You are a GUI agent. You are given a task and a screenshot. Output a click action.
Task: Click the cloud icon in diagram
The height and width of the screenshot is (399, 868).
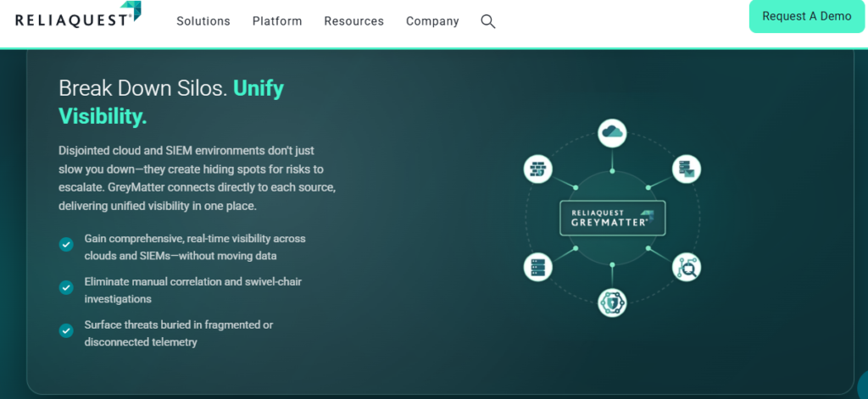click(612, 133)
